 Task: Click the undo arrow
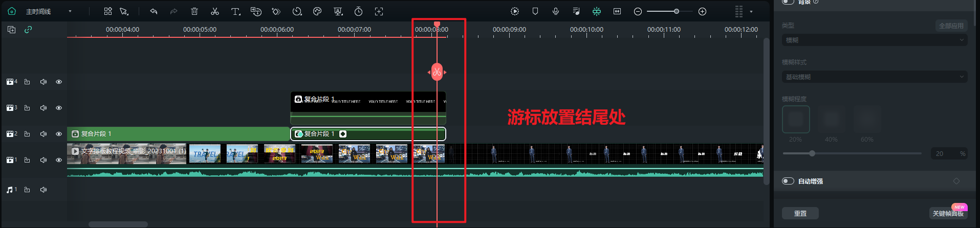click(x=154, y=11)
